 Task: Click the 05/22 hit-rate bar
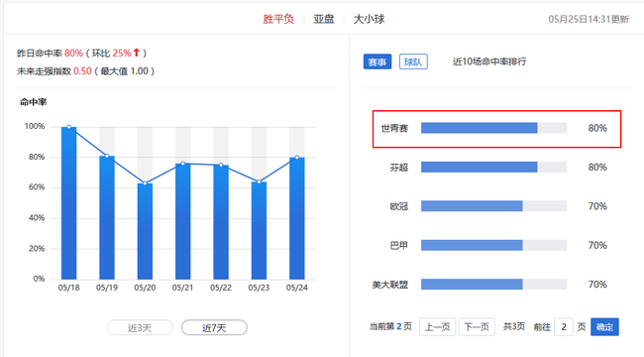coord(221,222)
